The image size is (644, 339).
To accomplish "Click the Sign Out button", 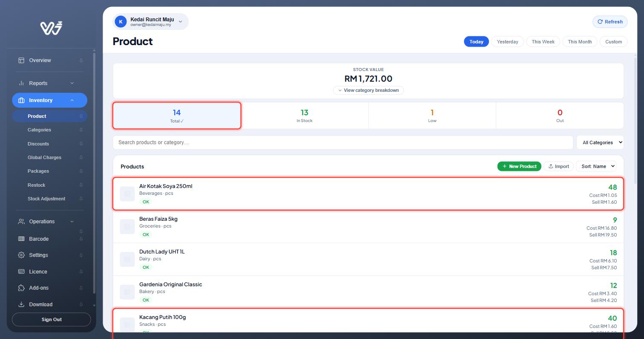I will pos(52,319).
